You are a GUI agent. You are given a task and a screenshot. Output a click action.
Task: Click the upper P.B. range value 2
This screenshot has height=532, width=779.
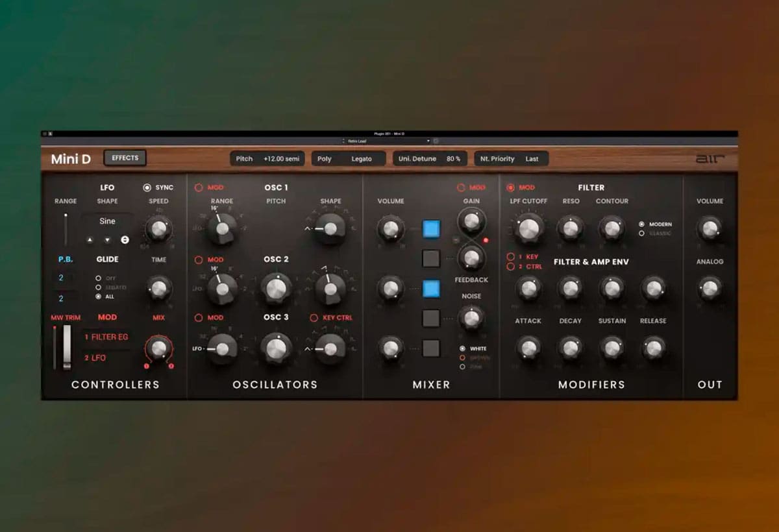(x=62, y=278)
